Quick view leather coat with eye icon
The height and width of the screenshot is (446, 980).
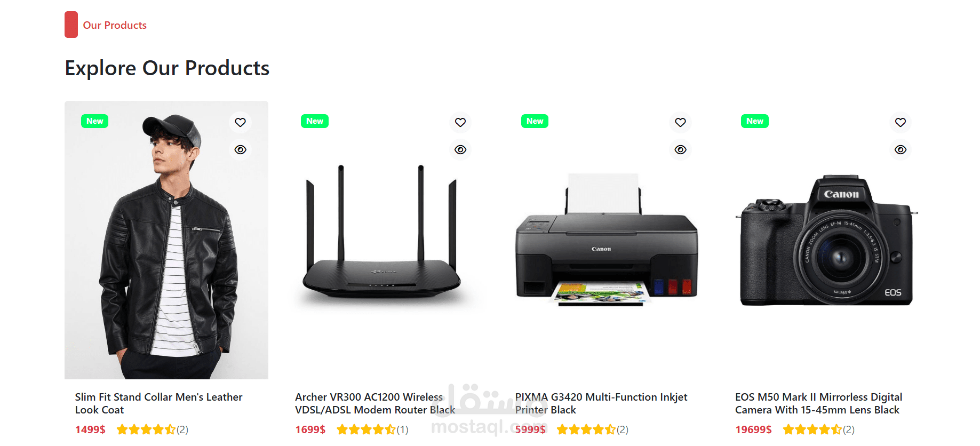(241, 149)
